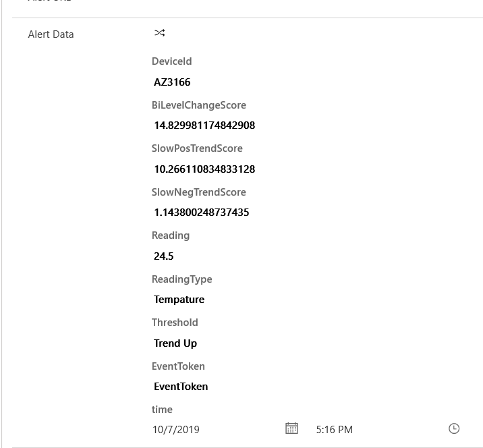Open the clock time picker icon
The width and height of the screenshot is (483, 448).
[454, 428]
